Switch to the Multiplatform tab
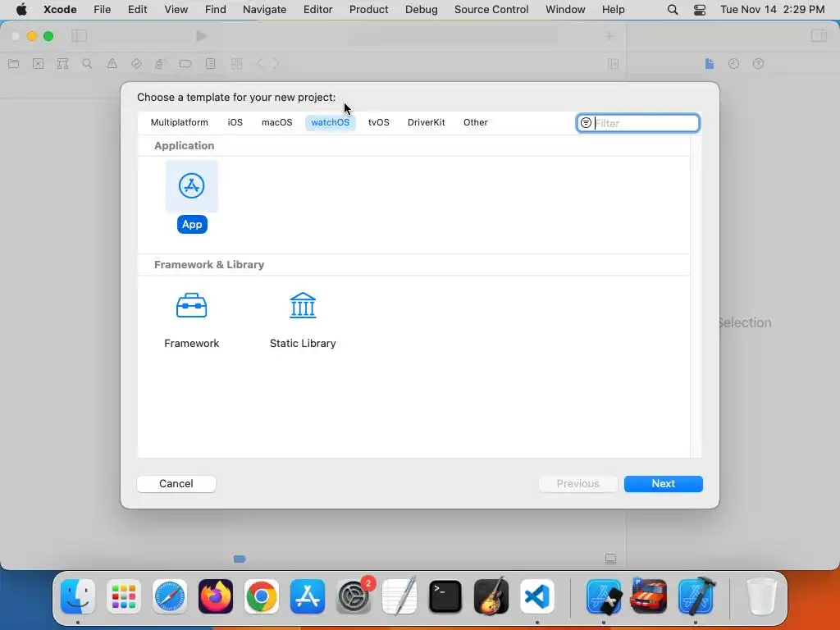This screenshot has height=630, width=840. pyautogui.click(x=179, y=122)
